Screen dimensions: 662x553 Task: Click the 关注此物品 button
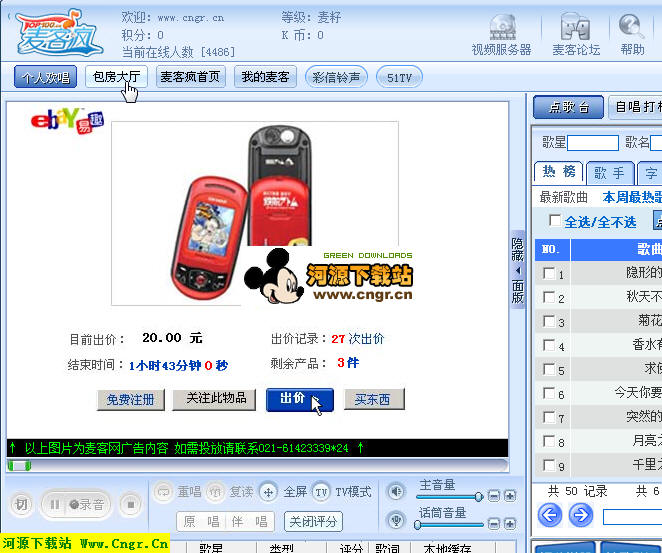[x=214, y=399]
